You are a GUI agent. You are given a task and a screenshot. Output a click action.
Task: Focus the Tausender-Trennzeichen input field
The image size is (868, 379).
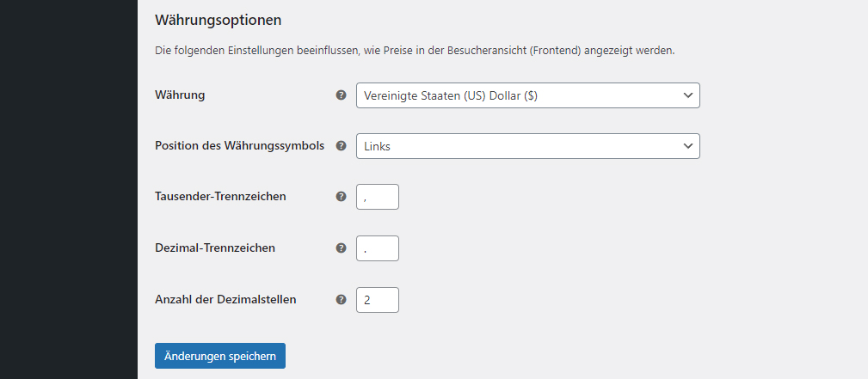point(378,197)
